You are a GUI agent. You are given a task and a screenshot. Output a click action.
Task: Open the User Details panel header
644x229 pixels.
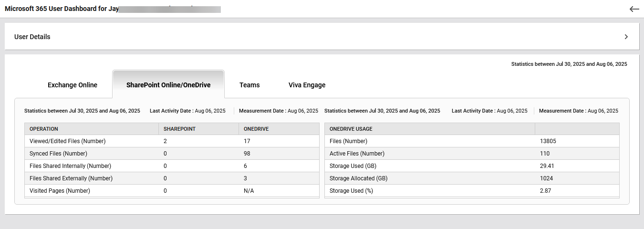(322, 37)
